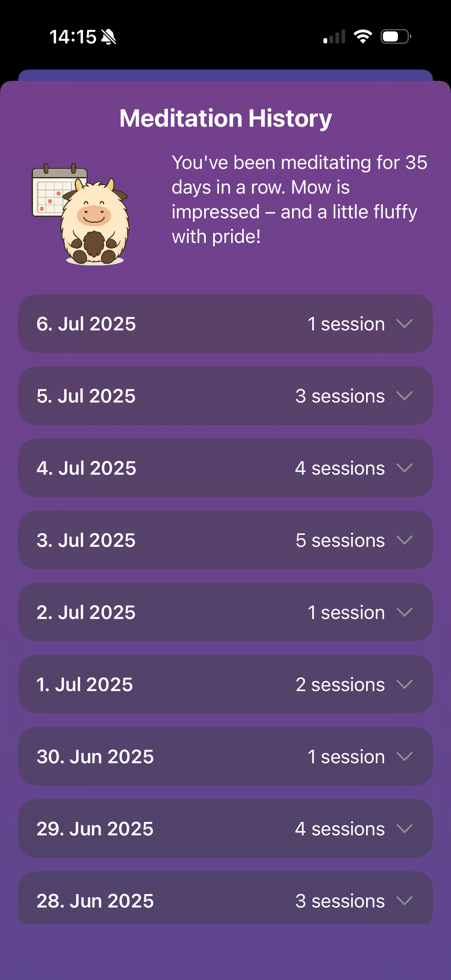Tap the muted bell icon in status bar
This screenshot has height=980, width=451.
click(109, 37)
